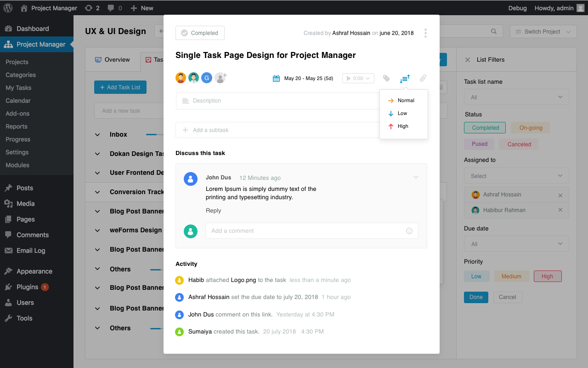Open the calendar icon beside May 20 dates
This screenshot has height=368, width=588.
276,78
